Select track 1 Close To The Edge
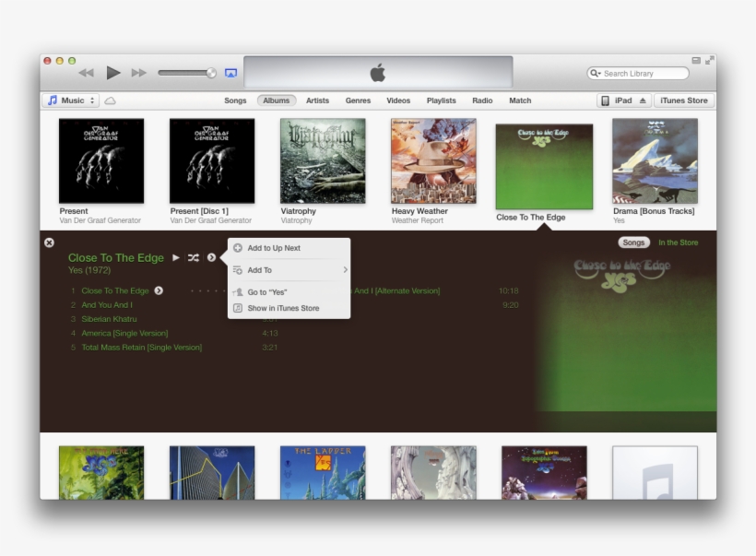This screenshot has width=756, height=556. (114, 290)
